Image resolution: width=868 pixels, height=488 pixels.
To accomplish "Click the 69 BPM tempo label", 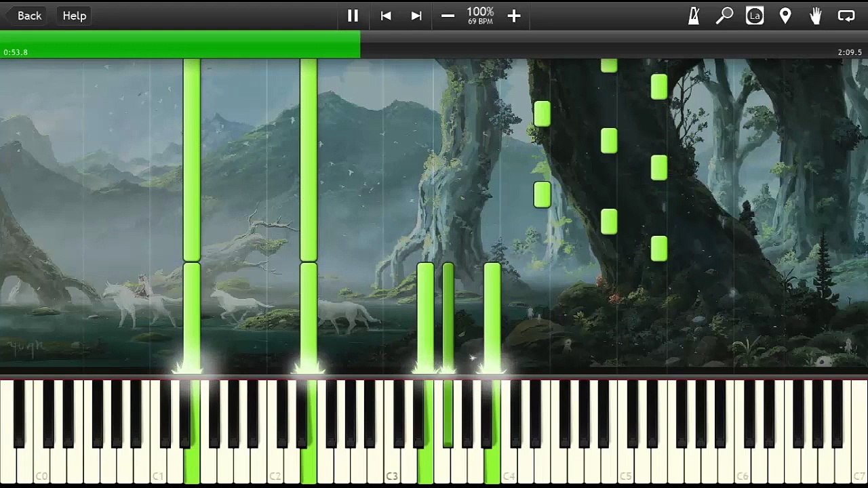I will 480,22.
